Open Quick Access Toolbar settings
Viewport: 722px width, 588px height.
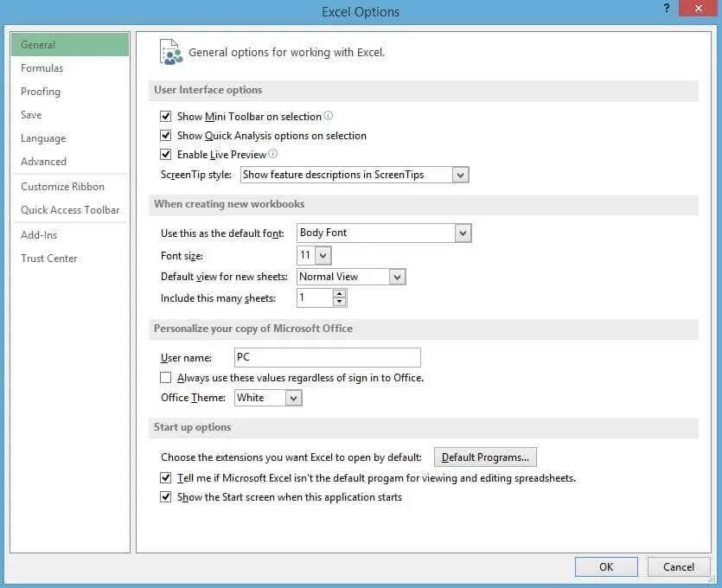[70, 210]
